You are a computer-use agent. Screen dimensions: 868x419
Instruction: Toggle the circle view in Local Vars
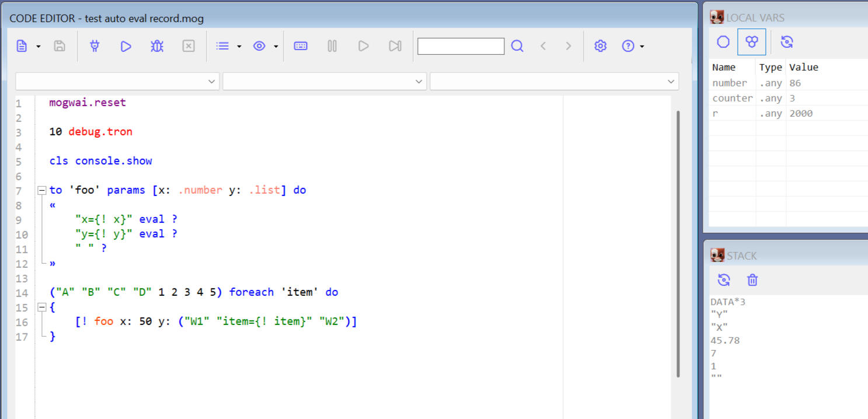pyautogui.click(x=723, y=42)
